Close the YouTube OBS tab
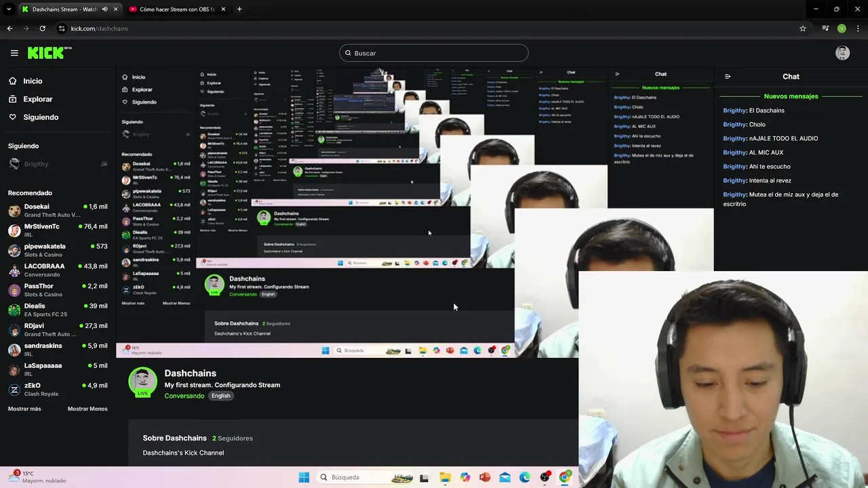This screenshot has width=868, height=488. point(223,9)
